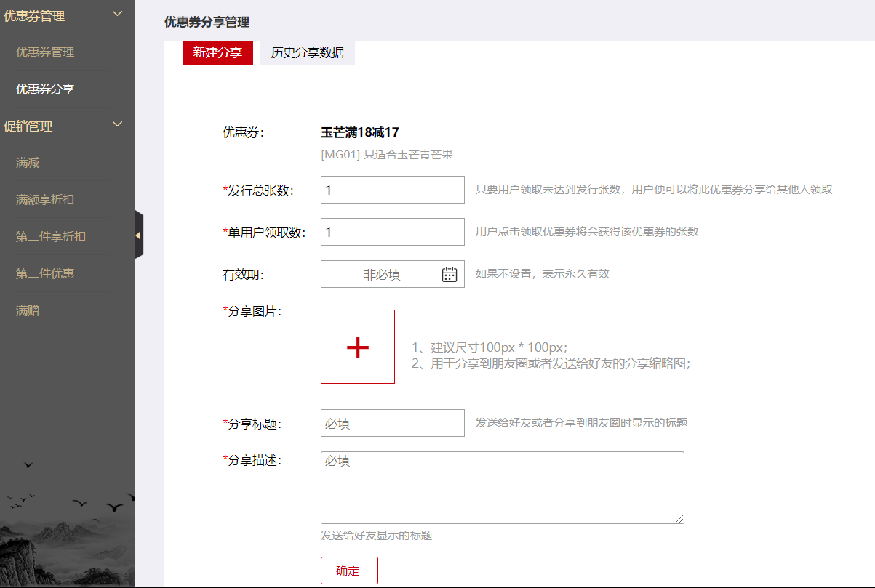
Task: Click the plus icon to upload 分享图片
Action: (357, 346)
